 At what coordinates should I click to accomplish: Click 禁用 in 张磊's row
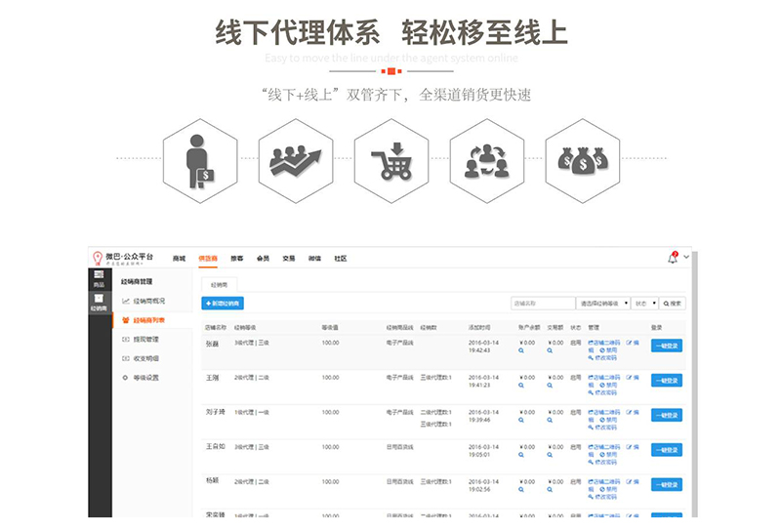pos(608,350)
